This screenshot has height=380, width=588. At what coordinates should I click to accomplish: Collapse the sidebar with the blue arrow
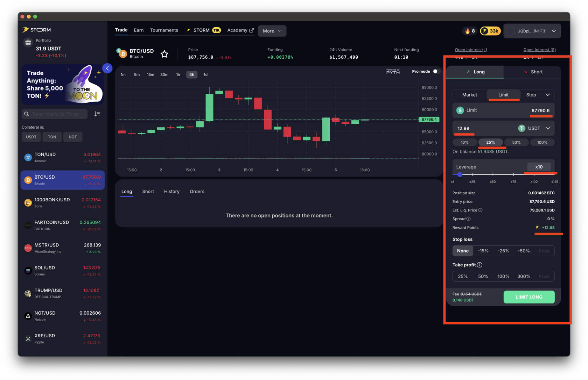pyautogui.click(x=107, y=68)
